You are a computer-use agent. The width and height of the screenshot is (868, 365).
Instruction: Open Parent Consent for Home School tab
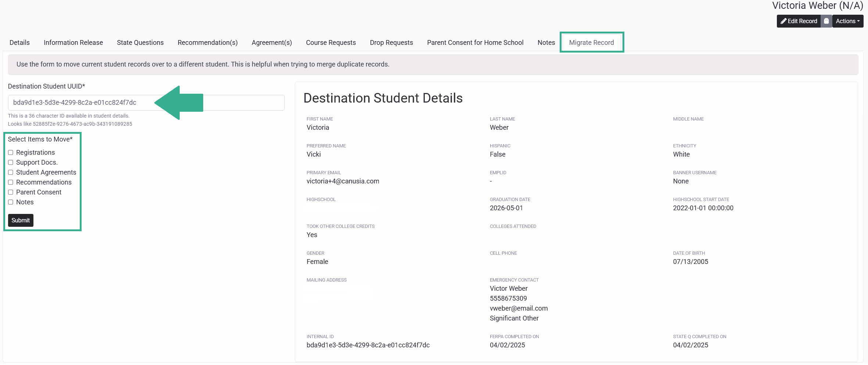click(x=475, y=43)
